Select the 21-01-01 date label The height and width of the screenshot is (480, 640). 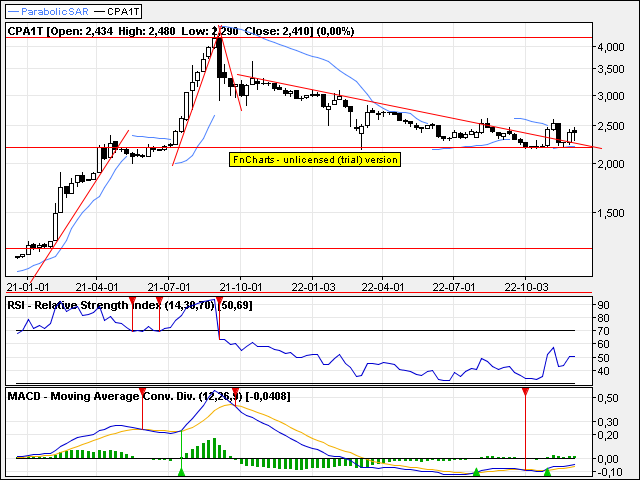pyautogui.click(x=28, y=287)
